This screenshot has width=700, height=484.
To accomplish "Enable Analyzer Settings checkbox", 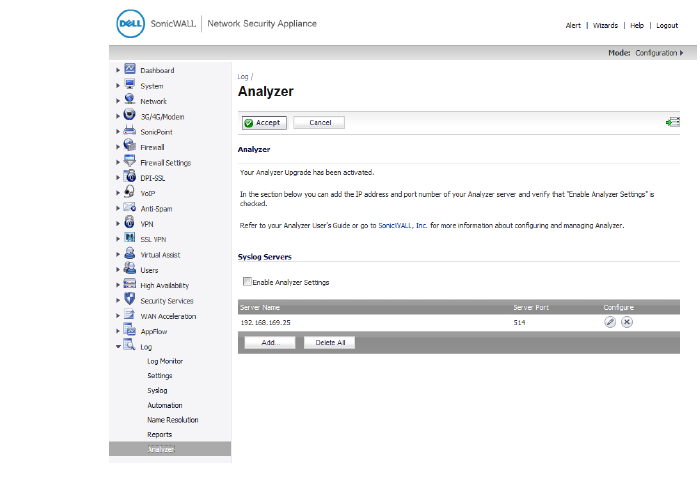I will tap(247, 281).
